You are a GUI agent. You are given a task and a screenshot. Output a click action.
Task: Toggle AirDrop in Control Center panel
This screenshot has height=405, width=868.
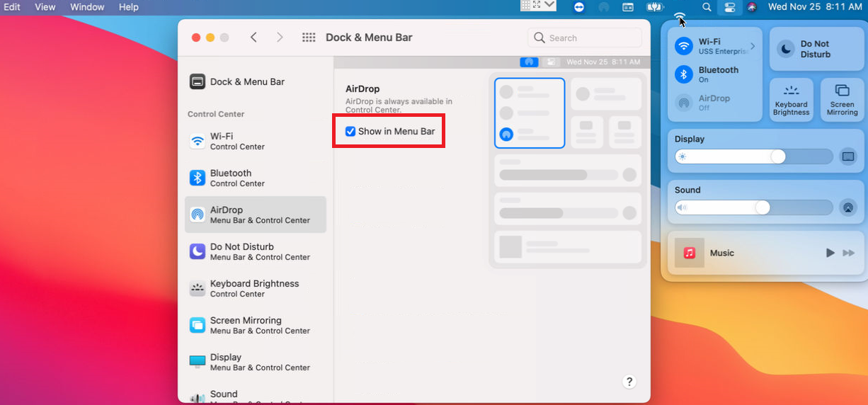(683, 103)
